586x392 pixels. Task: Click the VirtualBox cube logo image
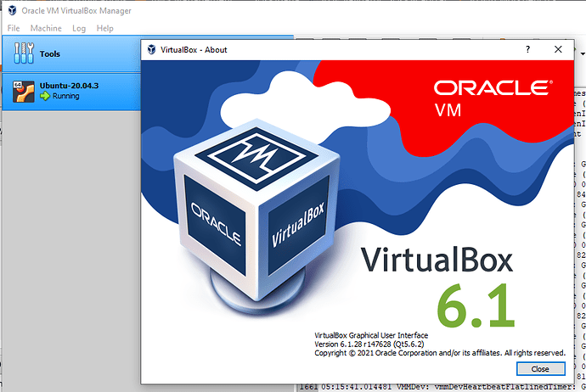(257, 216)
